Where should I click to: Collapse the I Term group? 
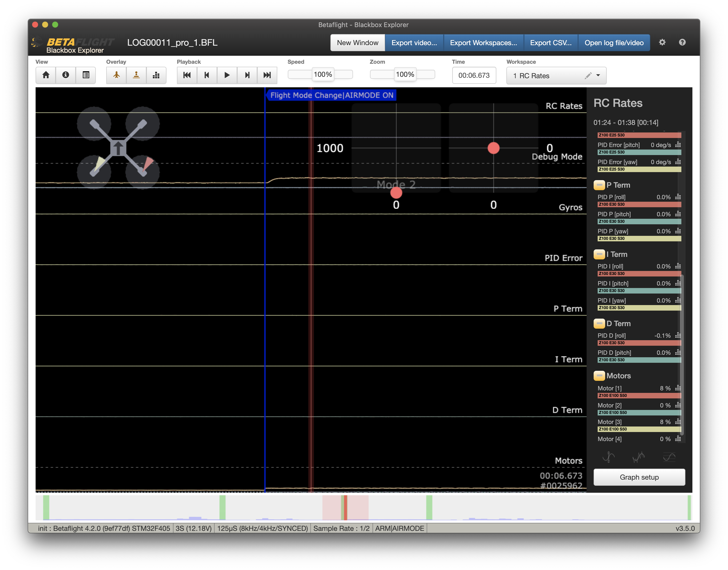[x=600, y=254]
